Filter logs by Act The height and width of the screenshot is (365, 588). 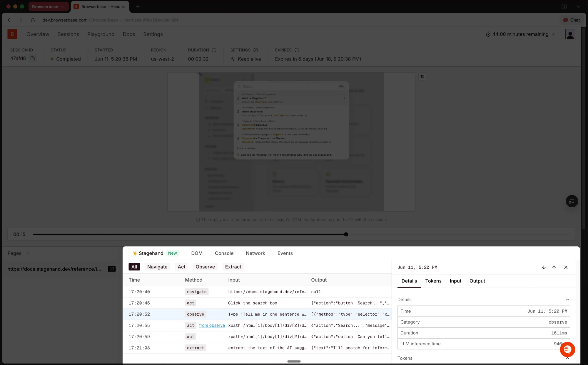coord(181,267)
